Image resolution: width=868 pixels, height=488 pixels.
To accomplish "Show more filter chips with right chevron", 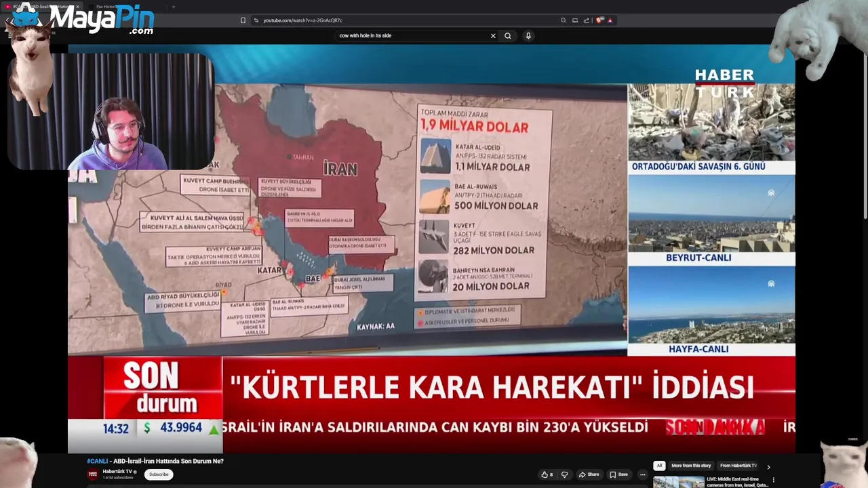I will point(768,466).
